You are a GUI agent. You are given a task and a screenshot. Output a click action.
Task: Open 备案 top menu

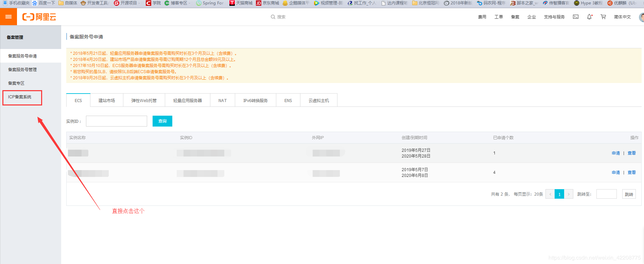pos(515,17)
